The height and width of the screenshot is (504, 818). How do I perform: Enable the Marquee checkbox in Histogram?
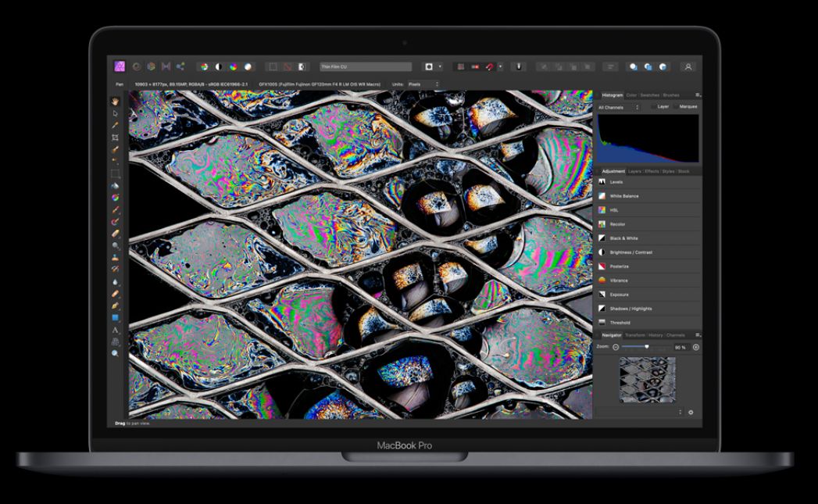click(676, 106)
